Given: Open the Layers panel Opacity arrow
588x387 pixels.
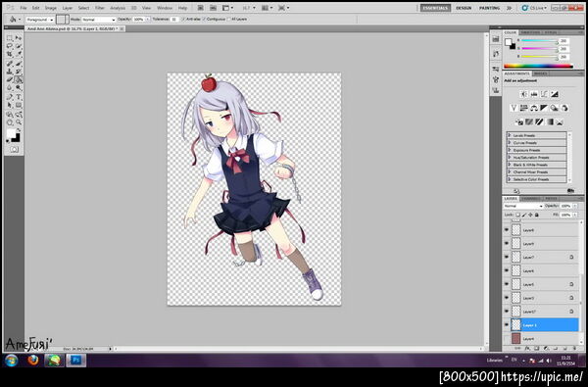Looking at the screenshot, I should (575, 207).
